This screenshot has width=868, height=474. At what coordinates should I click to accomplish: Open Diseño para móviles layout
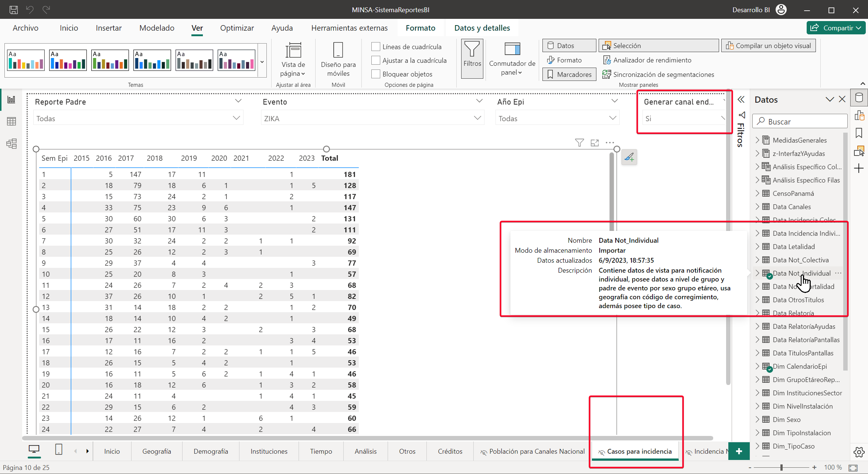point(338,59)
